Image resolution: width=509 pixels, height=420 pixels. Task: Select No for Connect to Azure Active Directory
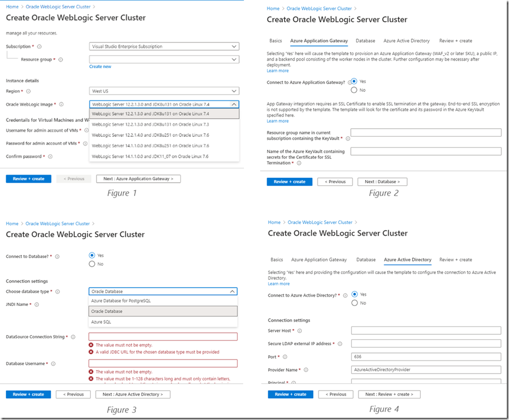click(354, 303)
